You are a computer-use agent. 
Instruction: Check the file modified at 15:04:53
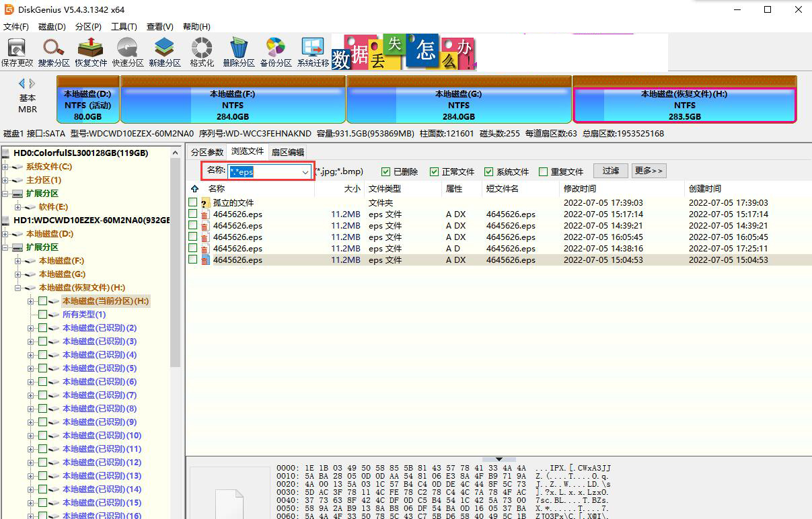pos(193,259)
